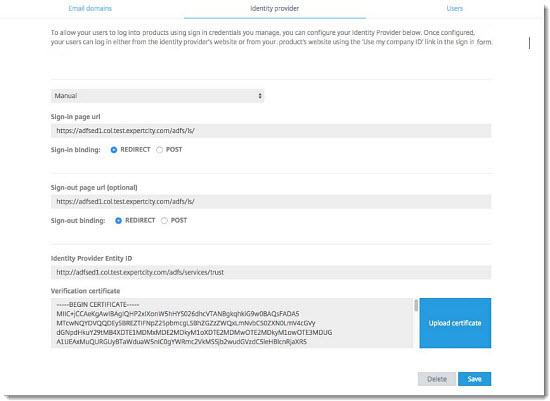Click the Identity Provider Entity ID field
550x401 pixels.
tap(271, 272)
